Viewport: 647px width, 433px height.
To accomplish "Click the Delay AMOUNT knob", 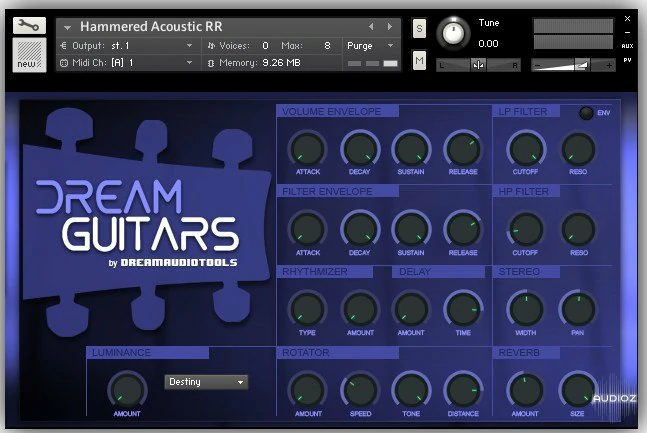I will click(411, 310).
